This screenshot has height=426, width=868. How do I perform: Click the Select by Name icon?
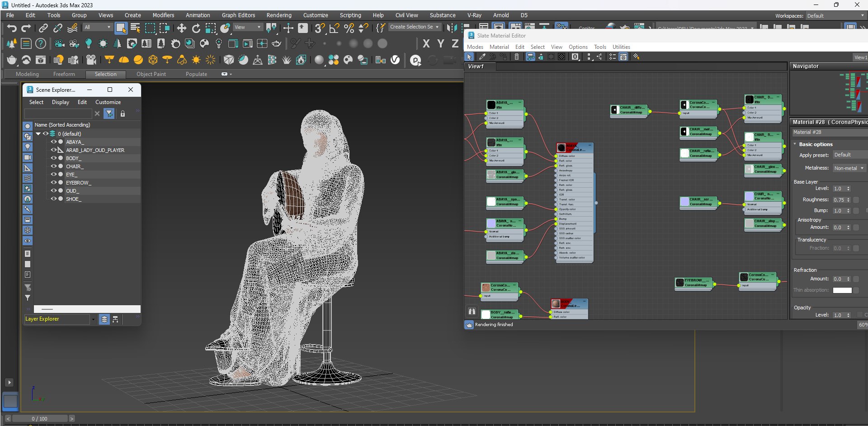click(135, 28)
